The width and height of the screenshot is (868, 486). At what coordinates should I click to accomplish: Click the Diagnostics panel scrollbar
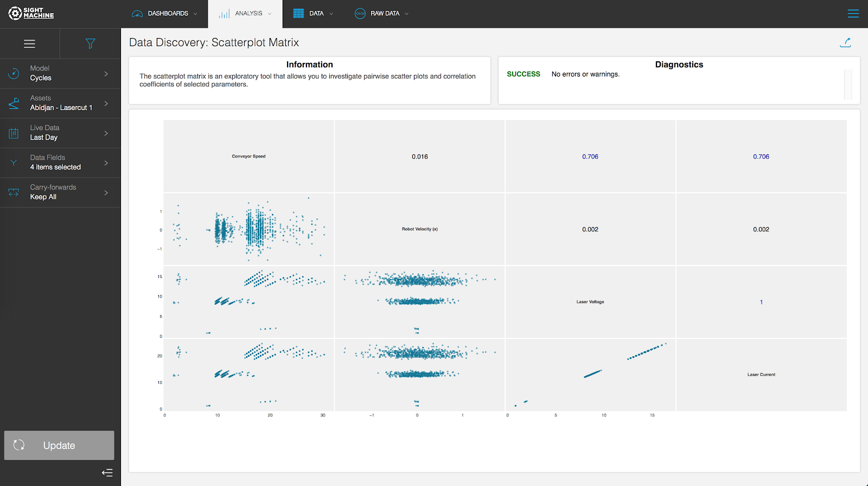click(x=848, y=84)
